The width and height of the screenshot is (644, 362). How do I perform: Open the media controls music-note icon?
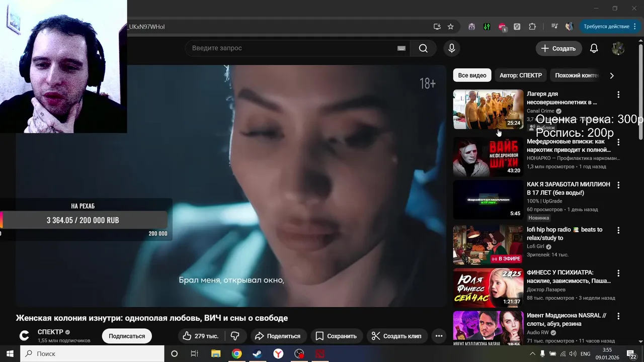coord(554,27)
